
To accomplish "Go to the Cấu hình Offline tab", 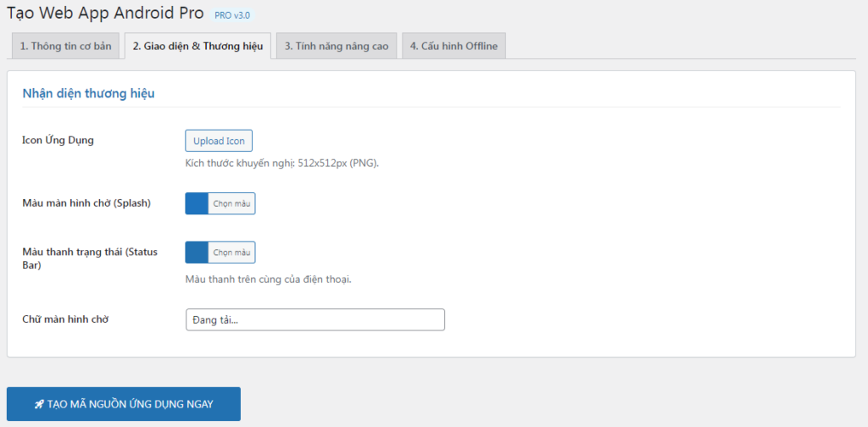I will pyautogui.click(x=453, y=46).
